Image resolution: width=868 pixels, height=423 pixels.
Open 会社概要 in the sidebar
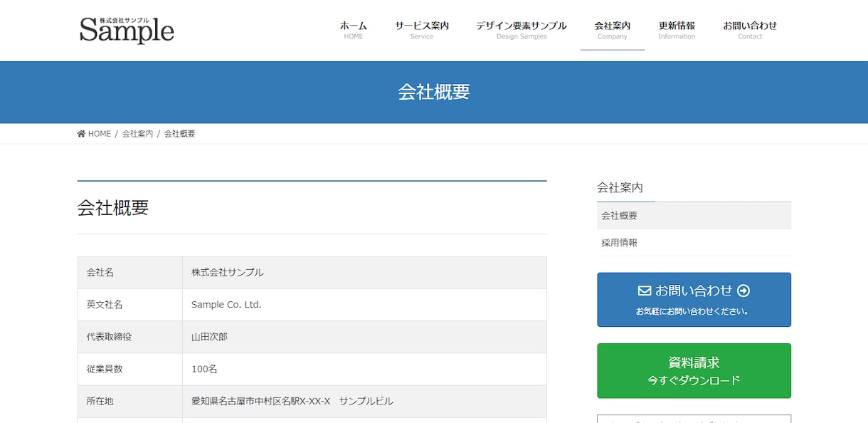(x=694, y=216)
